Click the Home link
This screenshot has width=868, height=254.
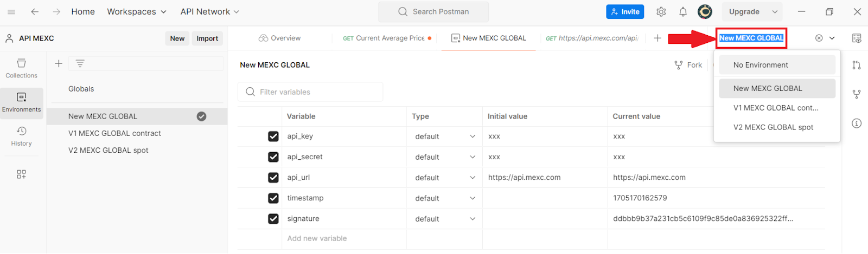coord(83,11)
